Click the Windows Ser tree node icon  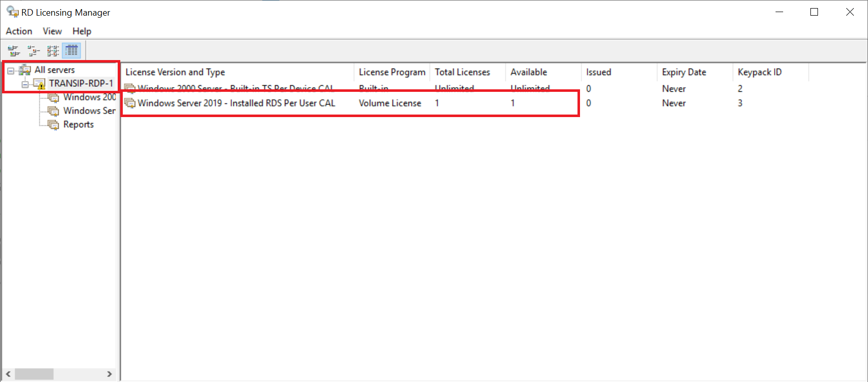coord(53,111)
